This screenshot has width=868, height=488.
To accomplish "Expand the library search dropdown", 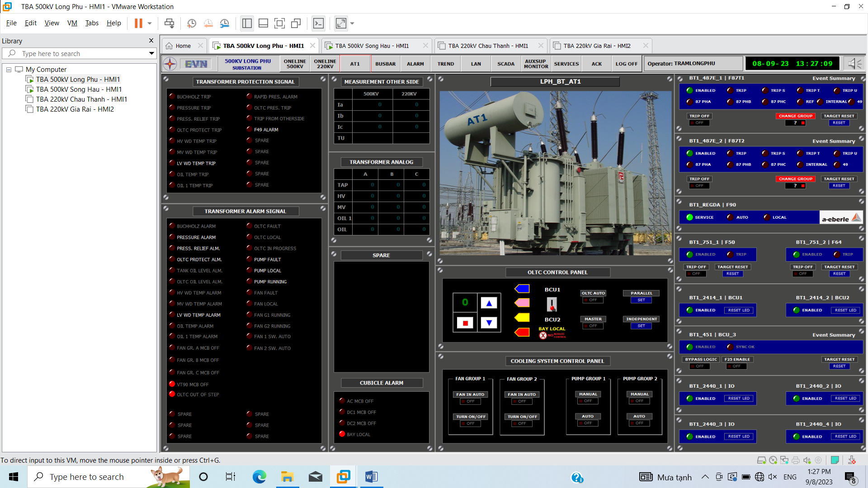I will (151, 53).
